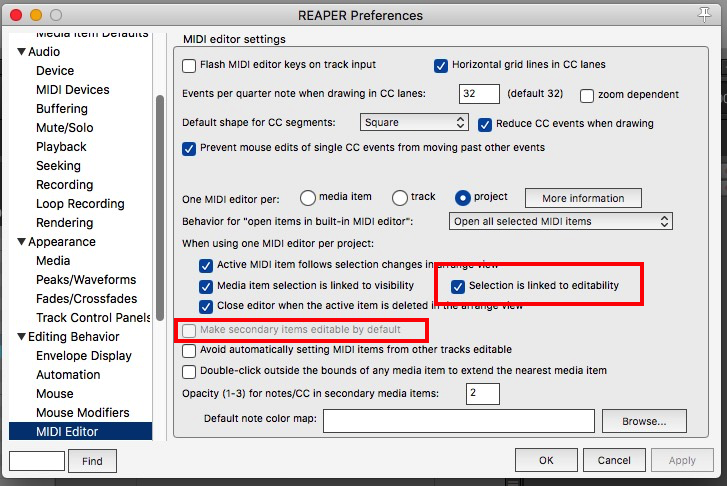Screen dimensions: 727x486
Task: Select the Editing Behavior category label
Action: tap(74, 337)
